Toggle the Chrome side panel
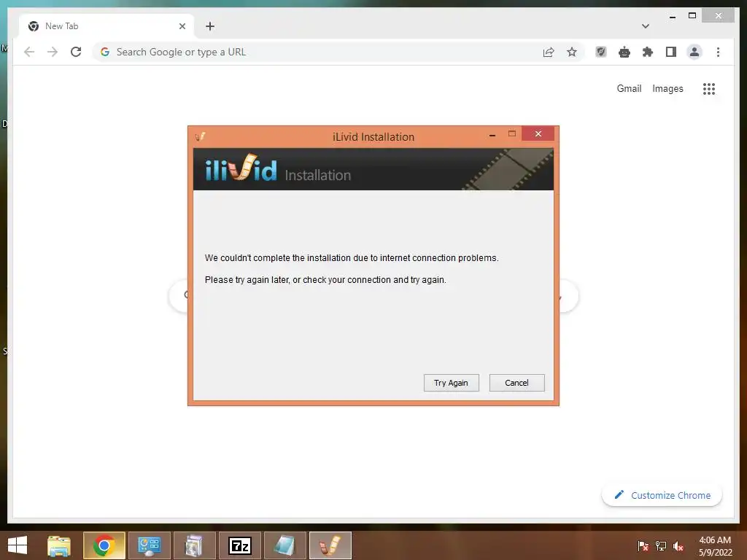 point(671,52)
